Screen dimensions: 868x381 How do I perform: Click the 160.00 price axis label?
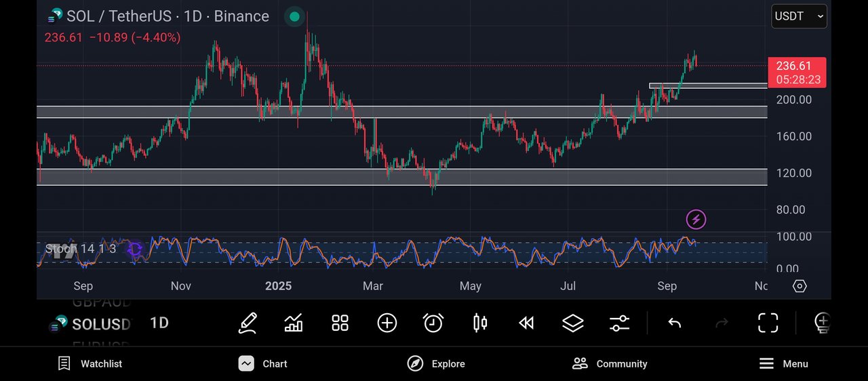(794, 136)
